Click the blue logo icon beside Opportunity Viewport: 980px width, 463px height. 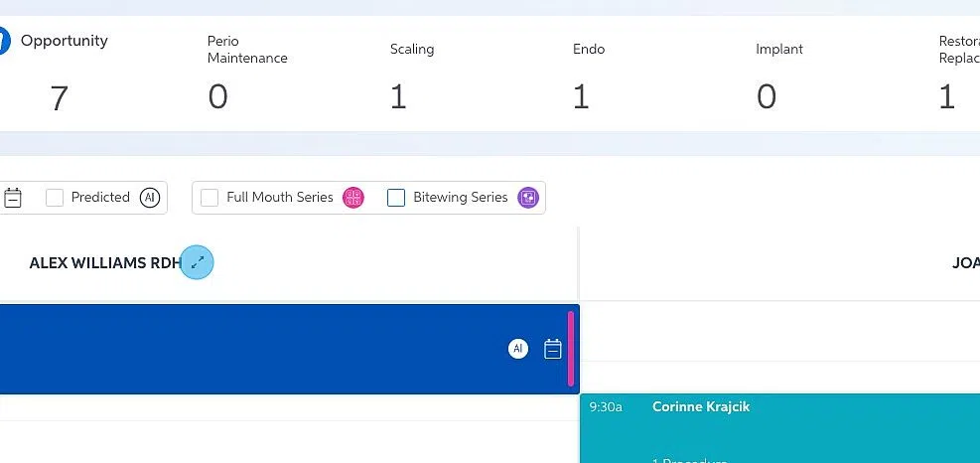tap(4, 41)
